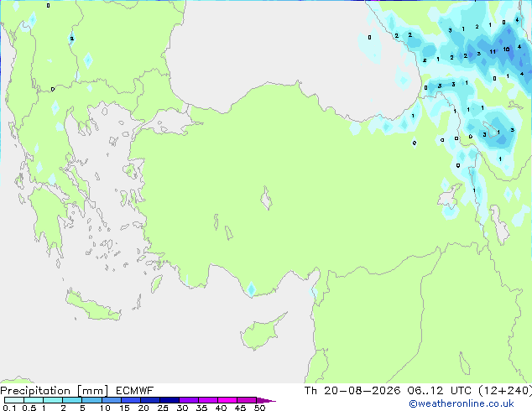This screenshot has width=532, height=411.
Task: Click the legend label '45'
Action: click(x=240, y=408)
